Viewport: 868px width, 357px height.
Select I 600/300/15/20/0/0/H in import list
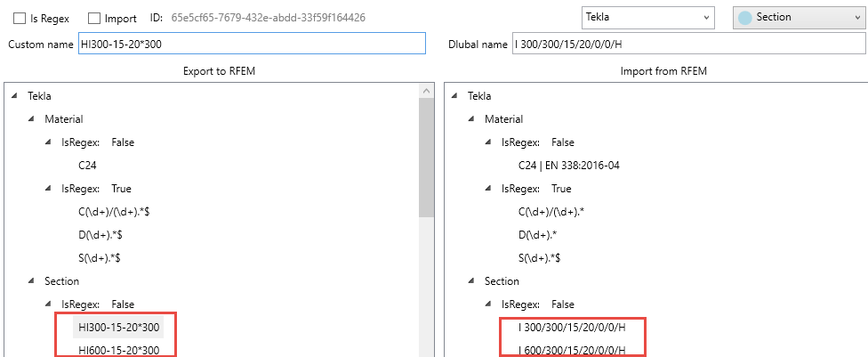click(572, 351)
